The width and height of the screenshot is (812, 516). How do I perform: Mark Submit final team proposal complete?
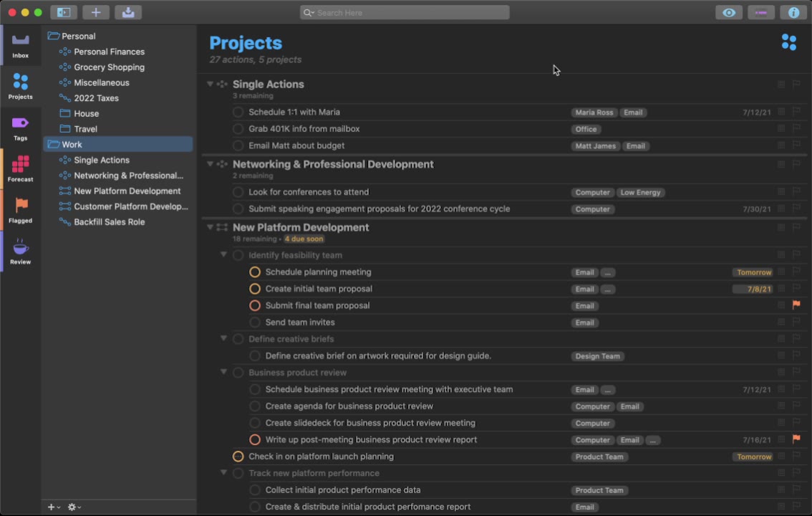(x=255, y=306)
